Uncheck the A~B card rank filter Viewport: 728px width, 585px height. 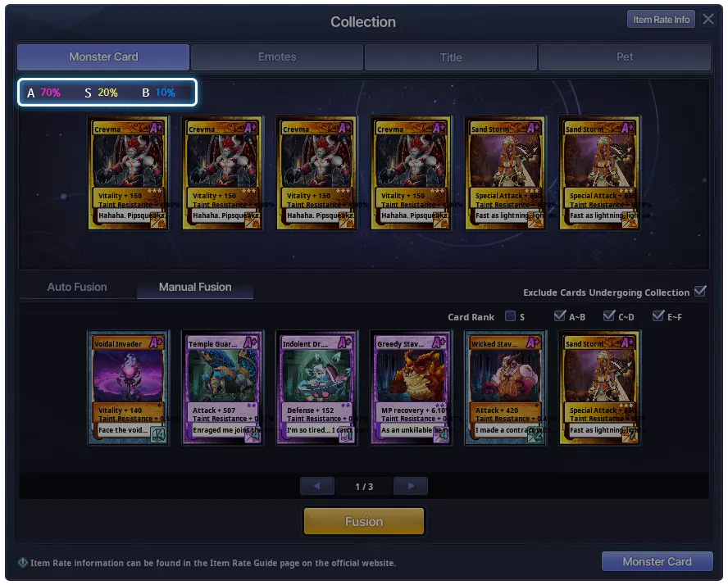[x=559, y=316]
